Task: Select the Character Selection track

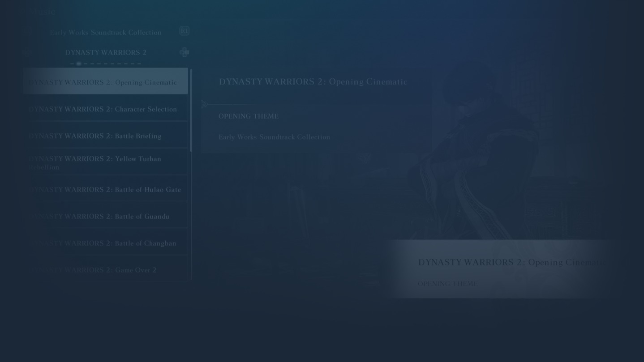Action: 106,108
